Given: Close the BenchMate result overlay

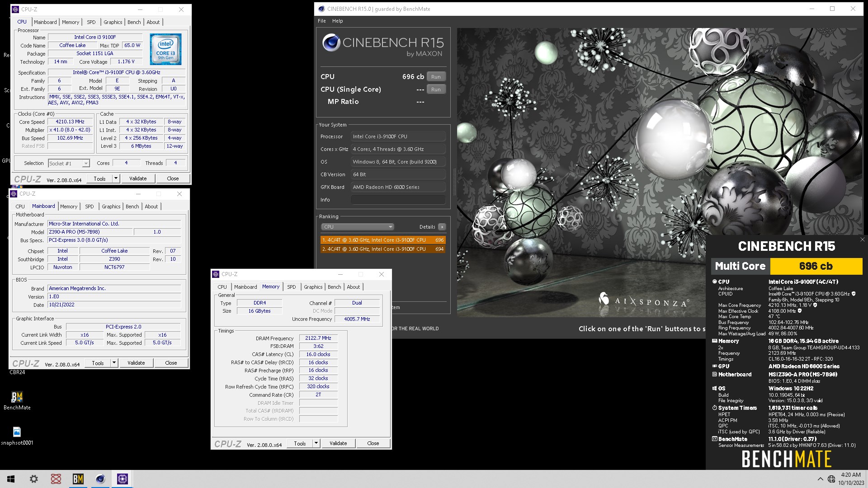Looking at the screenshot, I should pyautogui.click(x=862, y=240).
